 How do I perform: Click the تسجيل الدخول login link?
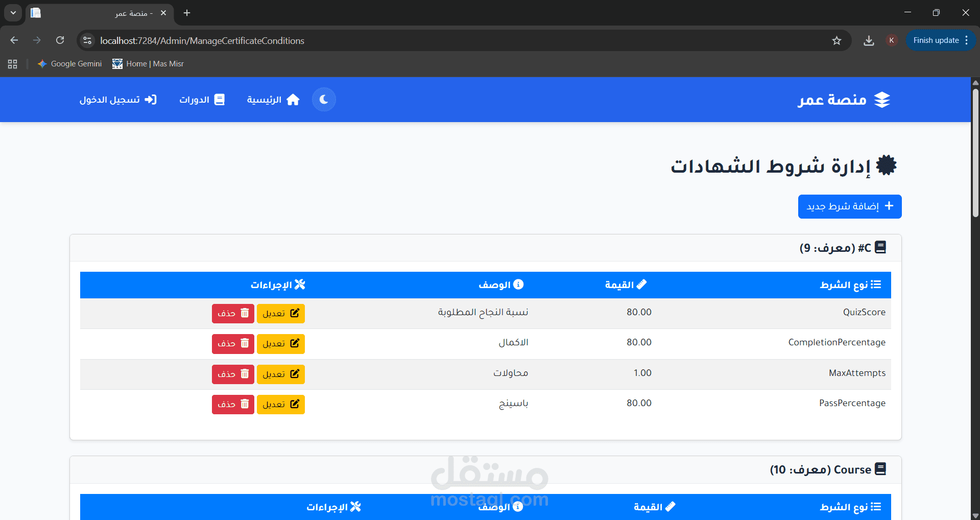click(118, 100)
